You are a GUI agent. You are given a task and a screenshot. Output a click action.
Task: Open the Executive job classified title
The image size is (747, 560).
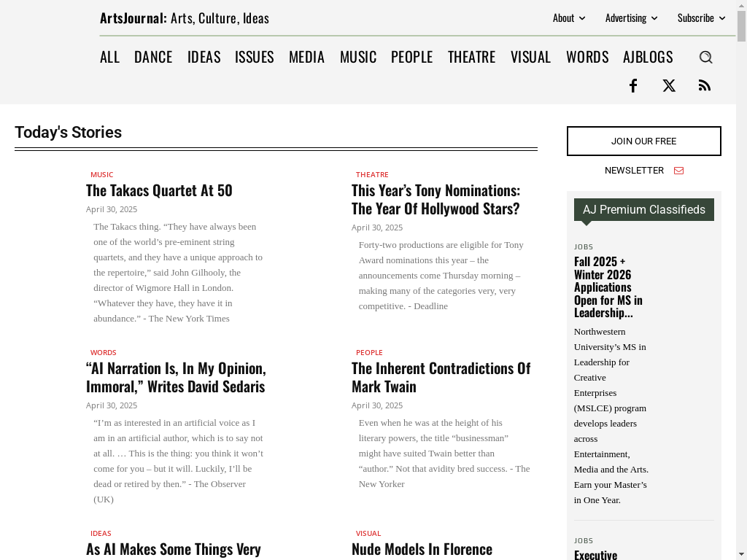tap(595, 555)
